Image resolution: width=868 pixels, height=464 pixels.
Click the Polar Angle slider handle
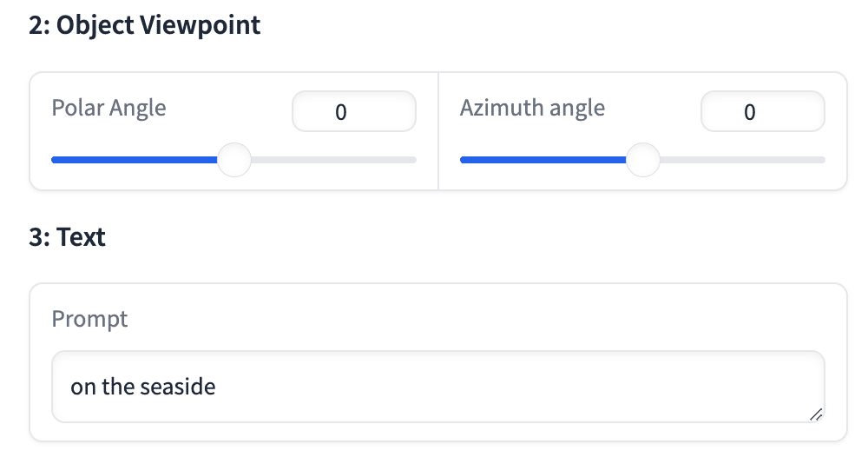pos(233,160)
